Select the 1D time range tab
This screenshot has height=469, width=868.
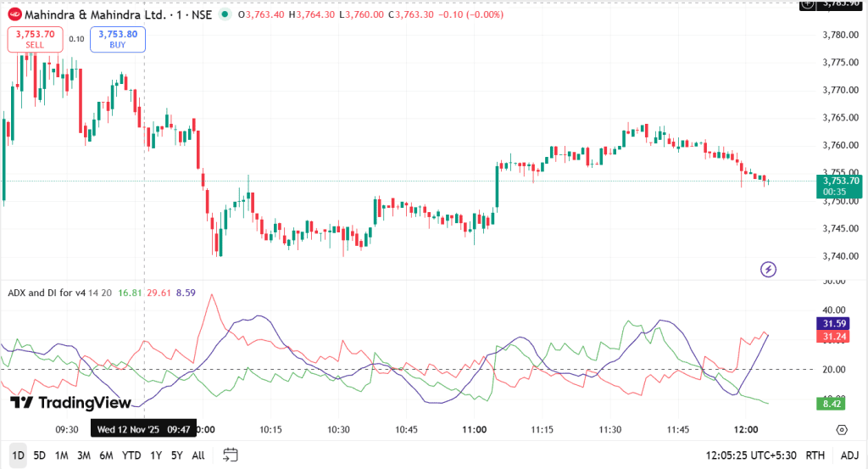tap(18, 455)
